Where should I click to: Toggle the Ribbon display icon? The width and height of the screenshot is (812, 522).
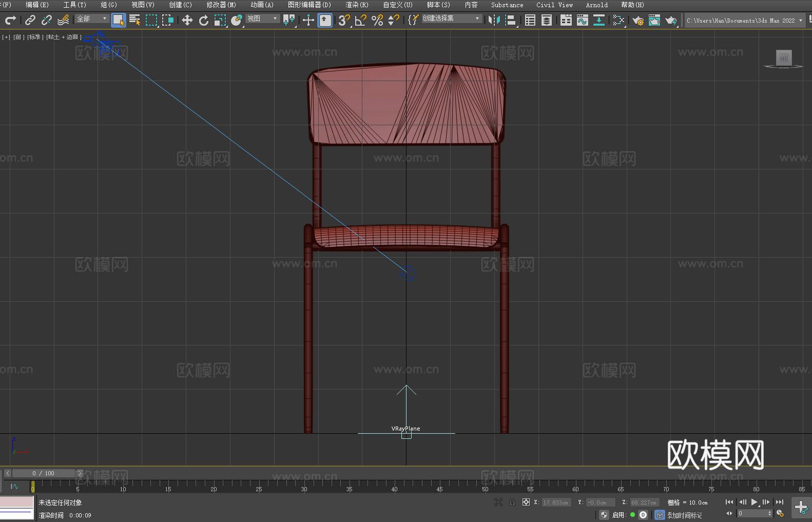[x=566, y=20]
